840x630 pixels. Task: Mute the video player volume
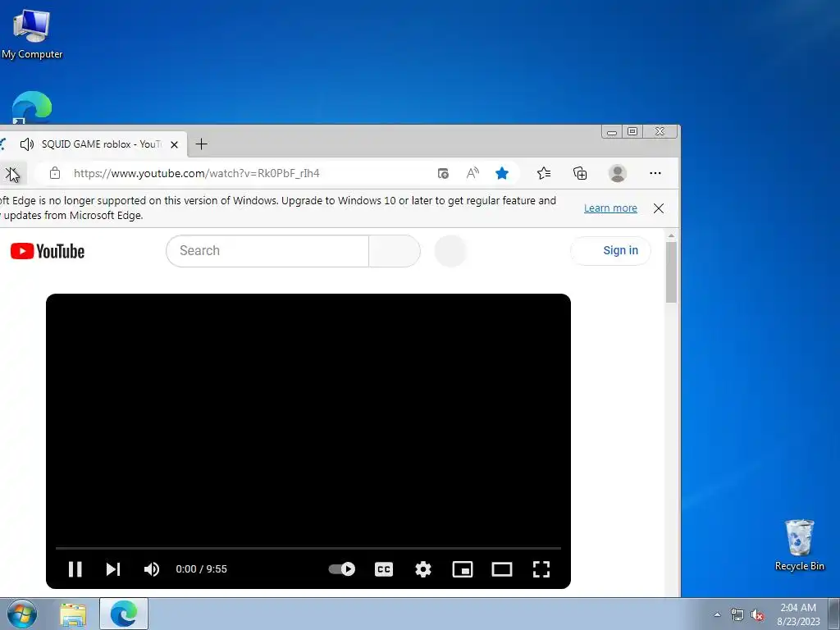point(152,569)
